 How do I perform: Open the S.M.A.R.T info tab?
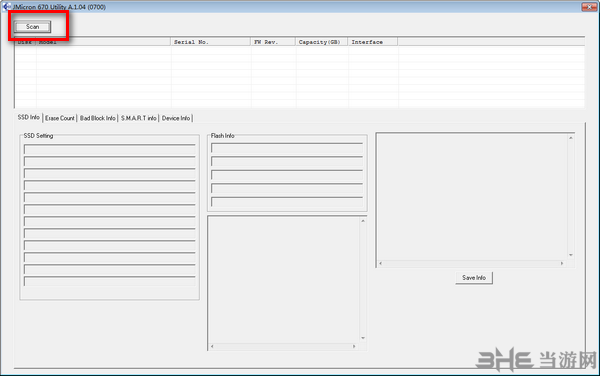point(139,118)
